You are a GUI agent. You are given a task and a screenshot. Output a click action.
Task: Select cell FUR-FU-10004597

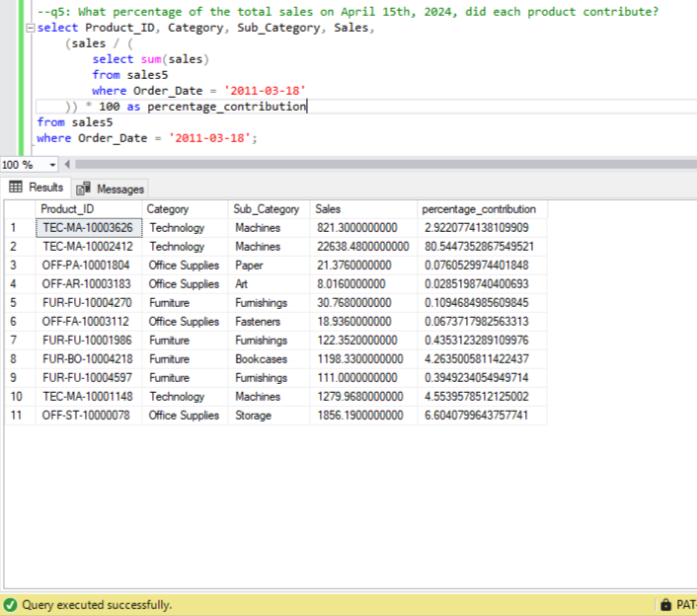pyautogui.click(x=89, y=378)
